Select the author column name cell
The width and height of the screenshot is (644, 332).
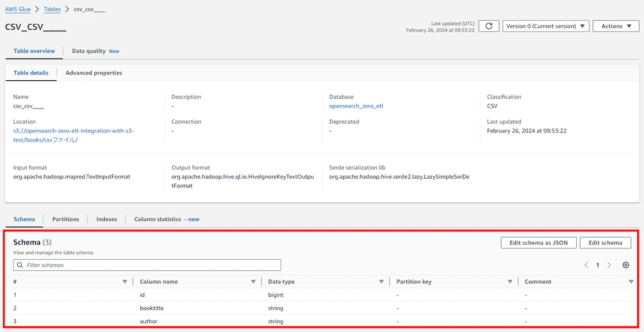(x=149, y=321)
